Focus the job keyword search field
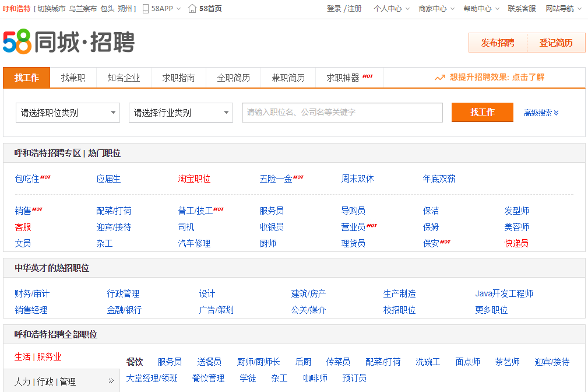The image size is (588, 392). [x=342, y=113]
